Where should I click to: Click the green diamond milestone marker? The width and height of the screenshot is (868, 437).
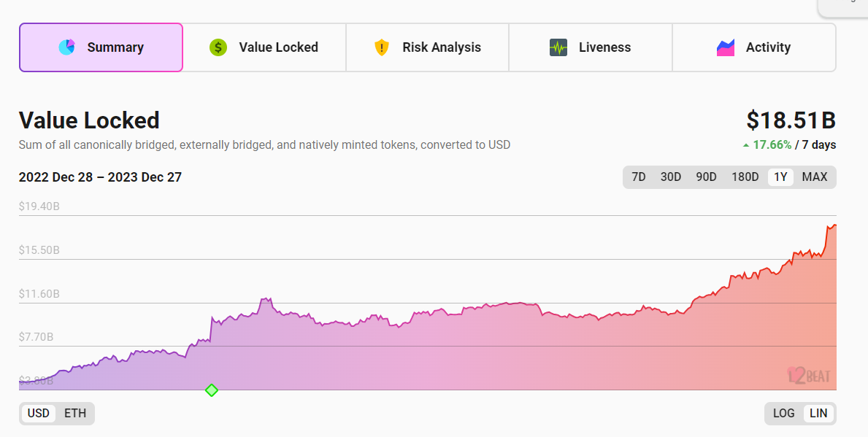[212, 390]
